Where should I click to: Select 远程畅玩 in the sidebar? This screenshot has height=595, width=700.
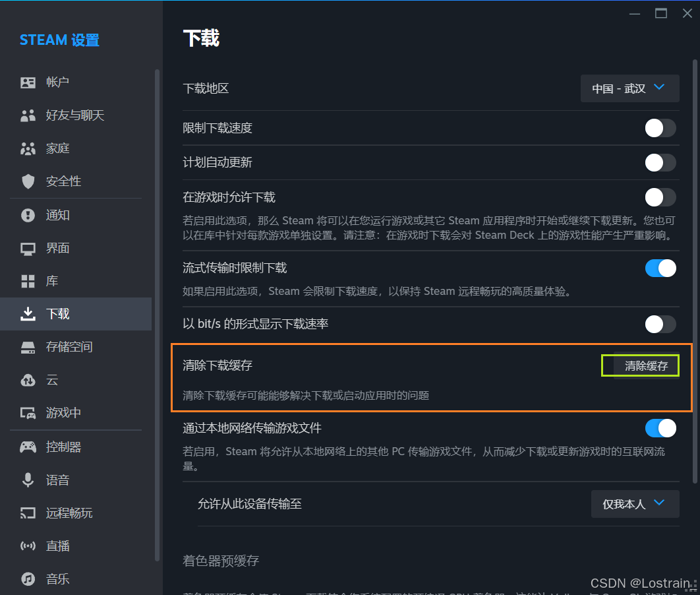(x=76, y=513)
